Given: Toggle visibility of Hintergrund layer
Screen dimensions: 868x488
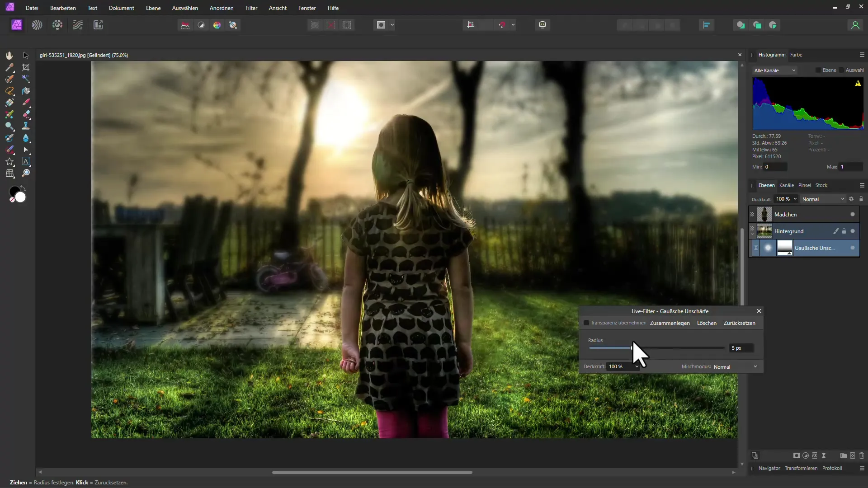Looking at the screenshot, I should [x=752, y=230].
